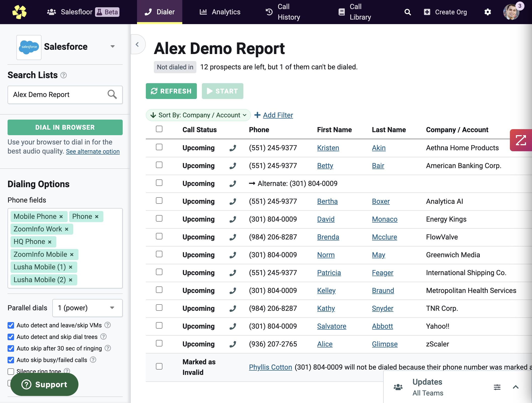The width and height of the screenshot is (532, 403).
Task: Remove the ZoomInfo Work field tag
Action: [x=67, y=229]
